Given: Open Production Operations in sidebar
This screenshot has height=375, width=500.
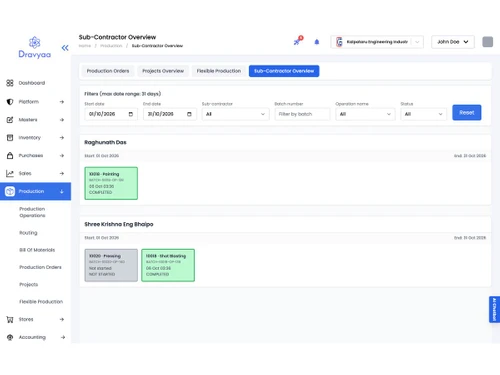Looking at the screenshot, I should [32, 212].
